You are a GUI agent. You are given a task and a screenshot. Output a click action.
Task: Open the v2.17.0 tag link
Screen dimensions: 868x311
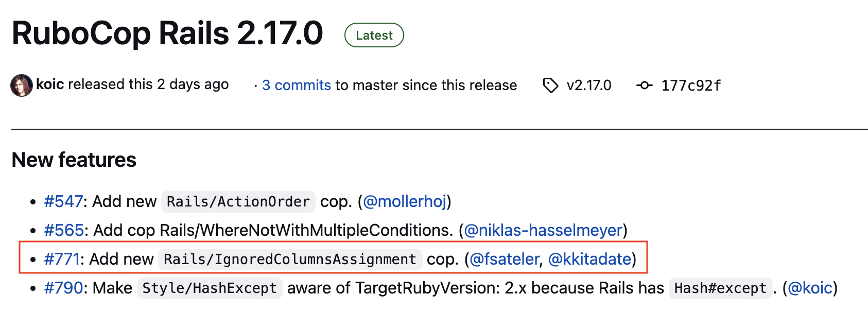coord(589,85)
